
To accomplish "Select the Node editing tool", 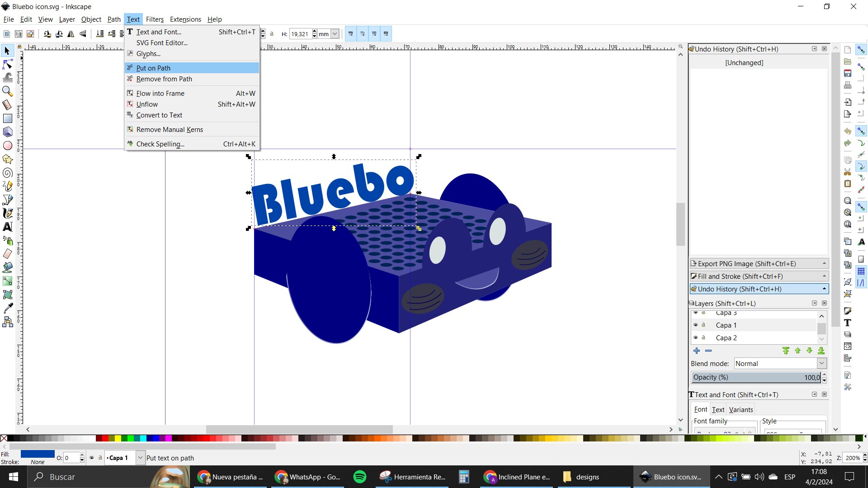I will 7,65.
